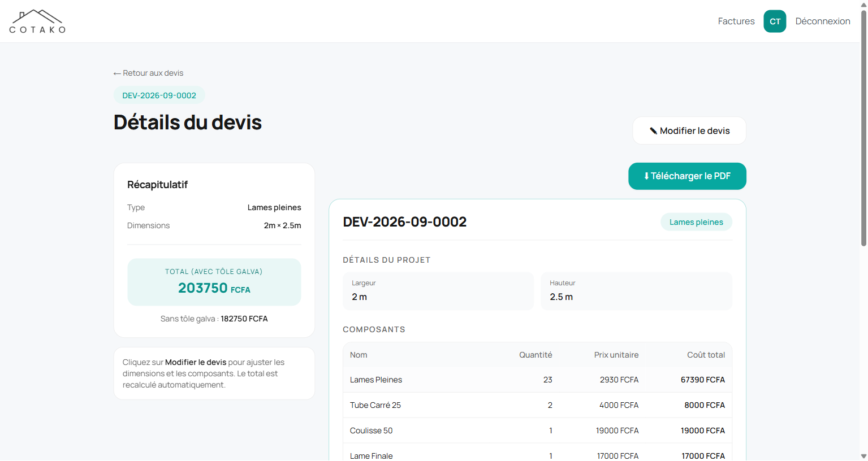
Task: Click the Lames pleines tag in quote card
Action: (x=696, y=222)
